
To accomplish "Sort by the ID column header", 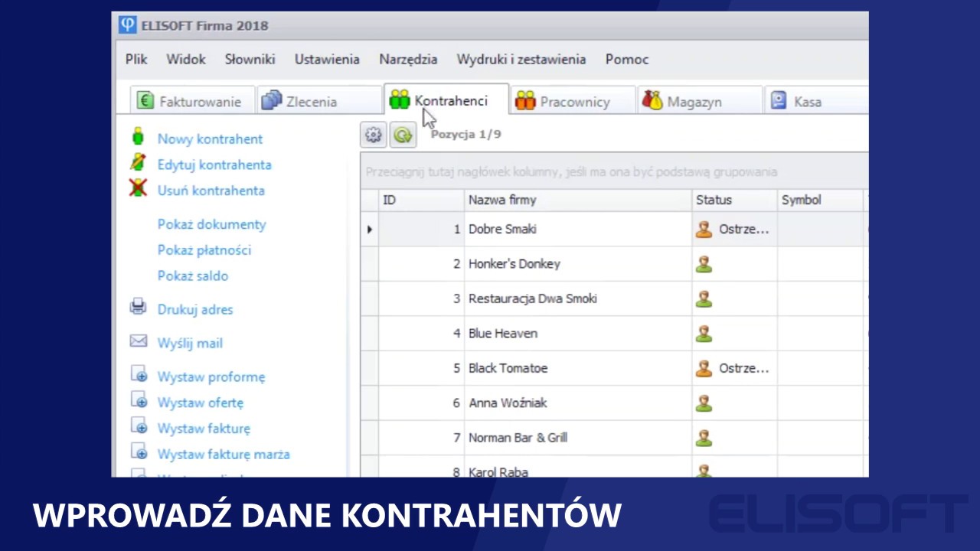I will tap(421, 200).
